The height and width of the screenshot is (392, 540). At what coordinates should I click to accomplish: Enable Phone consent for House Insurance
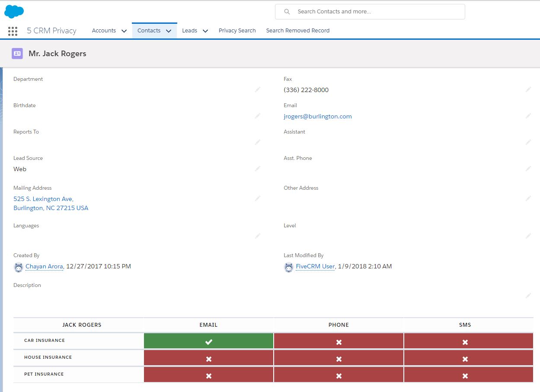pos(339,358)
